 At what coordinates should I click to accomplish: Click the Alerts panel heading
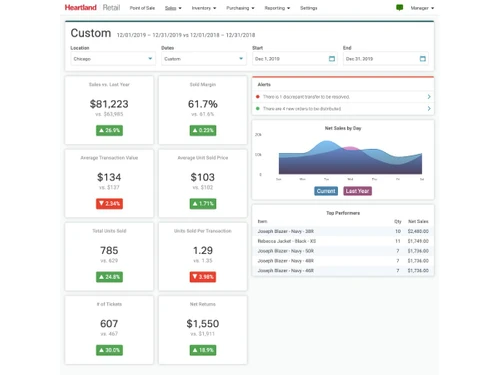click(x=264, y=85)
